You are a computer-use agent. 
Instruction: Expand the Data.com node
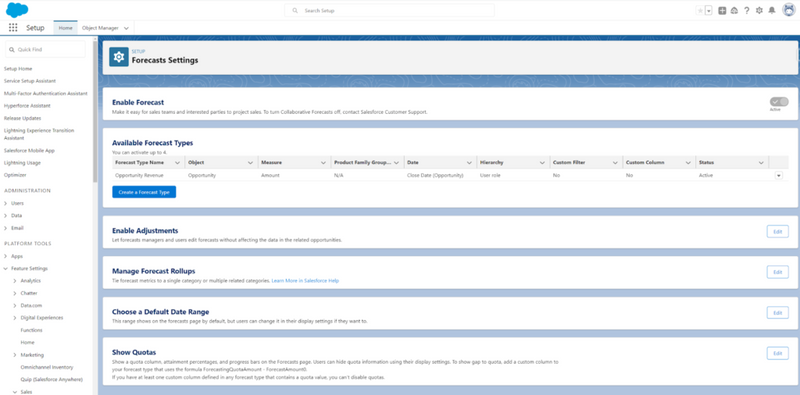coord(15,305)
